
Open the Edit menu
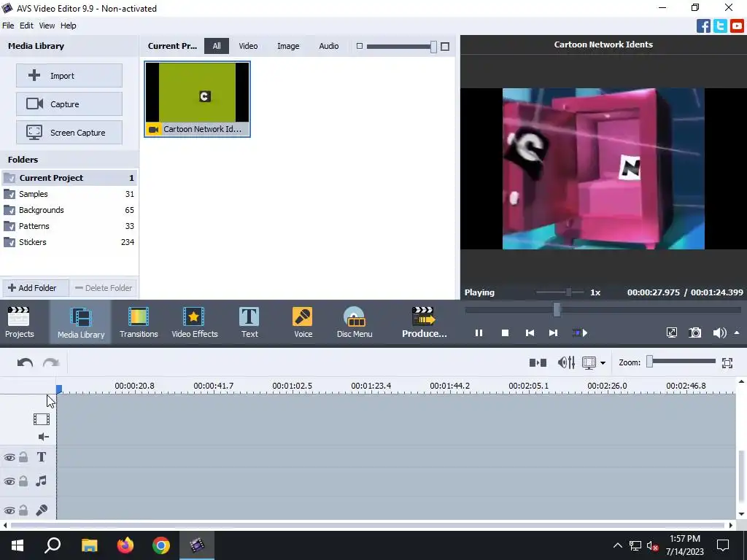click(26, 26)
